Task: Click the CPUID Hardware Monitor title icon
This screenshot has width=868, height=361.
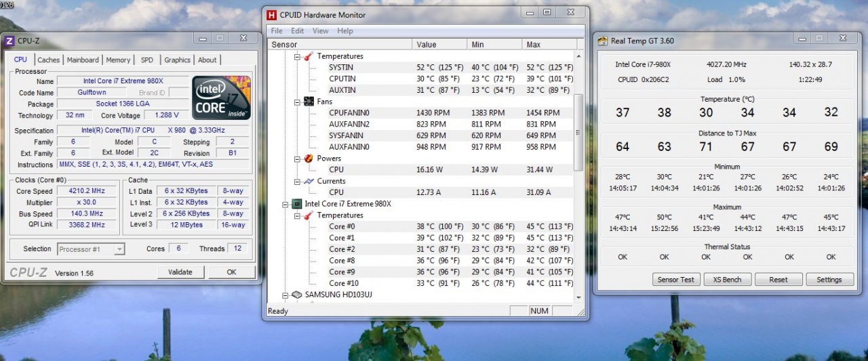Action: point(271,14)
